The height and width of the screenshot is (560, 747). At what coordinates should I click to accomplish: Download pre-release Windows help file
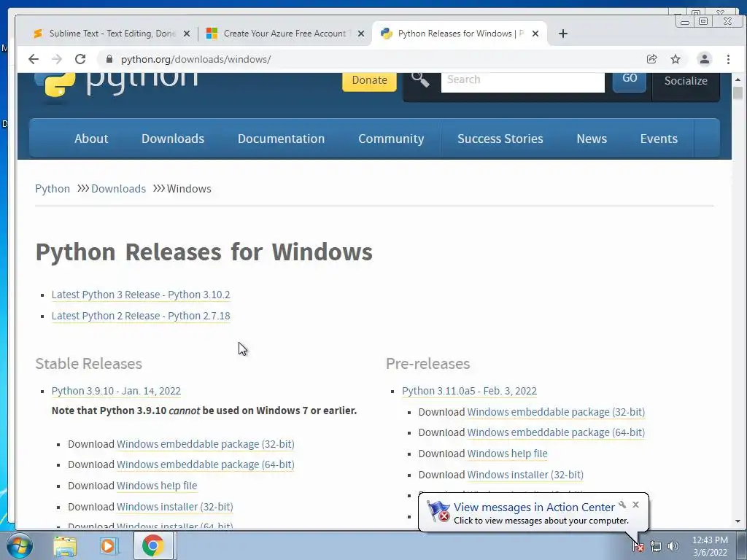pos(508,454)
